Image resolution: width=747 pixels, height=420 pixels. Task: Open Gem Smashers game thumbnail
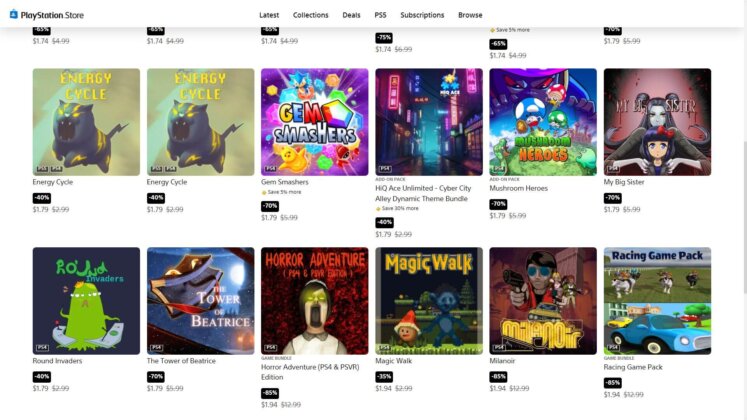(314, 122)
